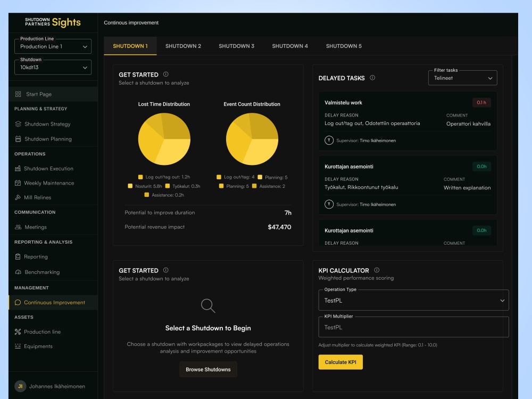
Task: Select Continuous Improvement in sidebar
Action: (53, 302)
